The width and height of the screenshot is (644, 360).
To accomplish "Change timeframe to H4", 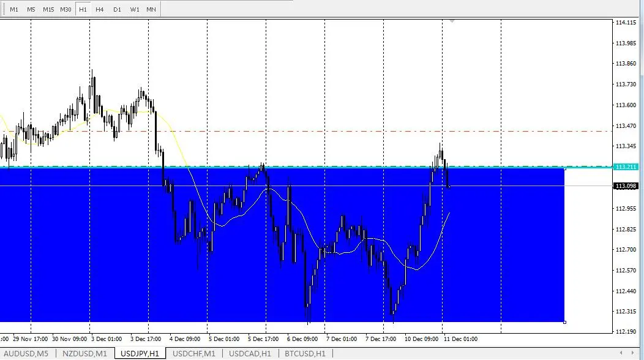I will (99, 9).
